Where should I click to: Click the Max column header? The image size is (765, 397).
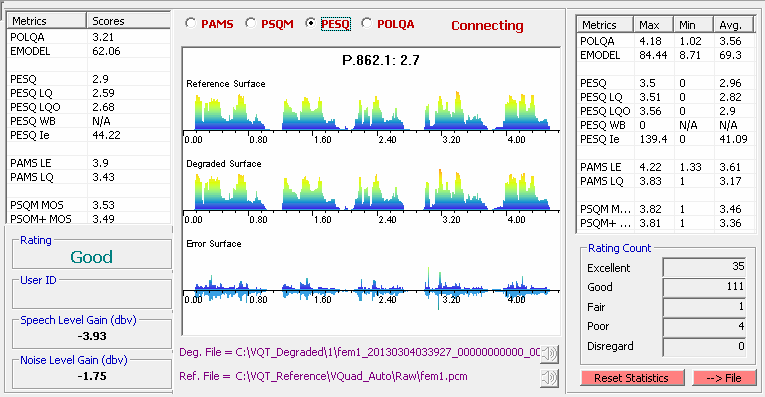pos(653,25)
